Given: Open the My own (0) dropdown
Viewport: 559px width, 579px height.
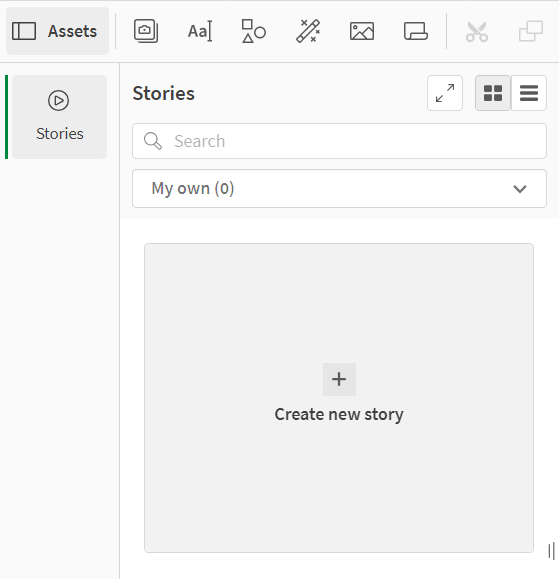Looking at the screenshot, I should (339, 189).
